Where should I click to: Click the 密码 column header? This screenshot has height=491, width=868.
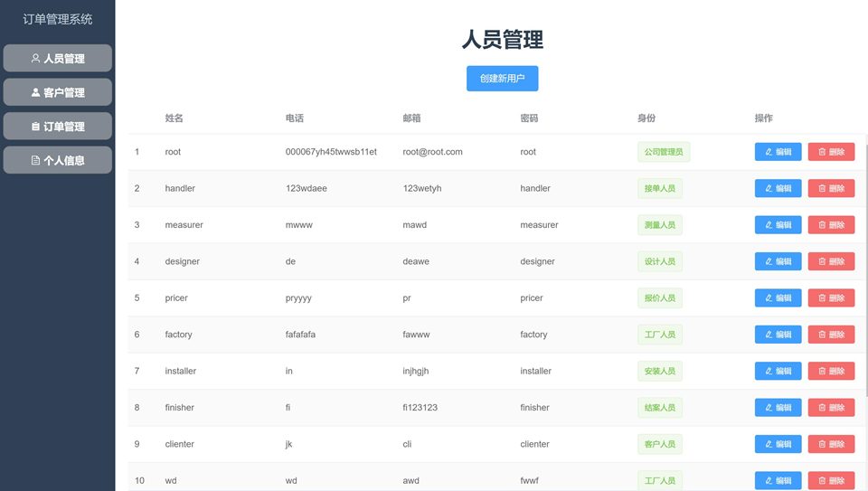[x=529, y=118]
